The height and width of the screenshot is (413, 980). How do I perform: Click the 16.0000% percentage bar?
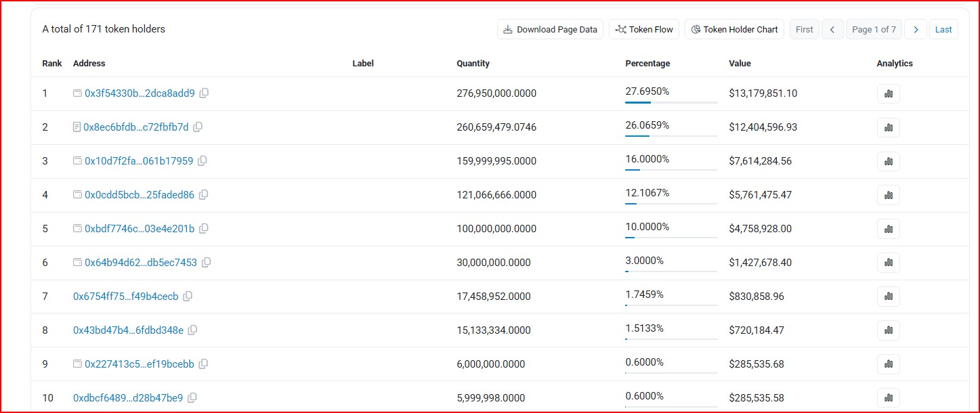pos(671,170)
